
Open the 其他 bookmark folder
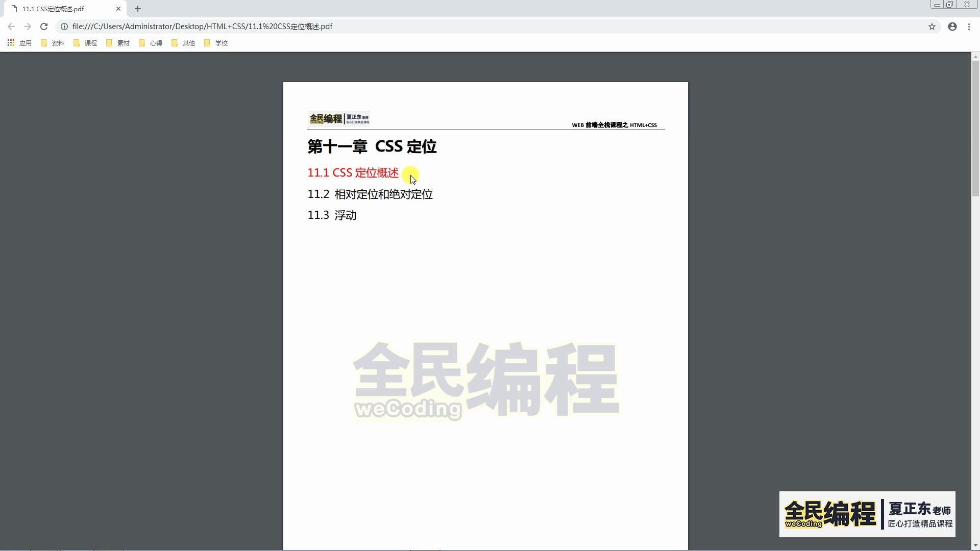183,43
